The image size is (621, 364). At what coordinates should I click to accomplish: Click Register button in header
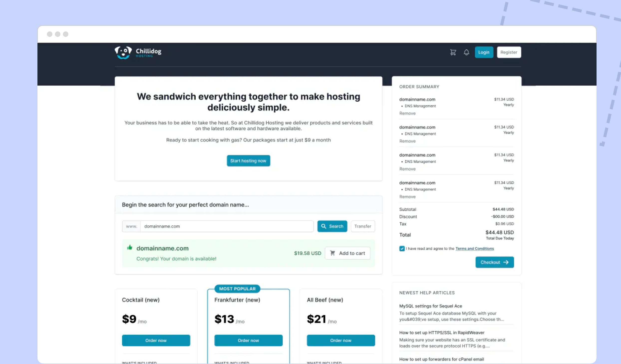point(509,52)
